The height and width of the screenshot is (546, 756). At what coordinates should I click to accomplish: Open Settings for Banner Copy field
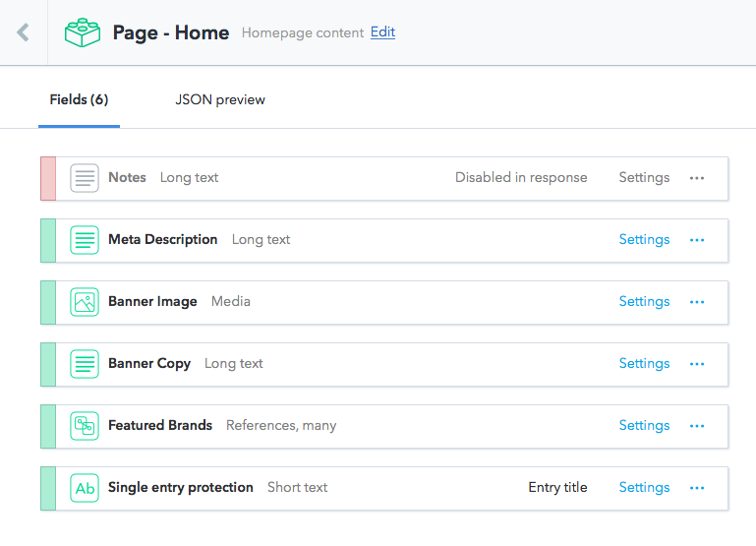(644, 364)
